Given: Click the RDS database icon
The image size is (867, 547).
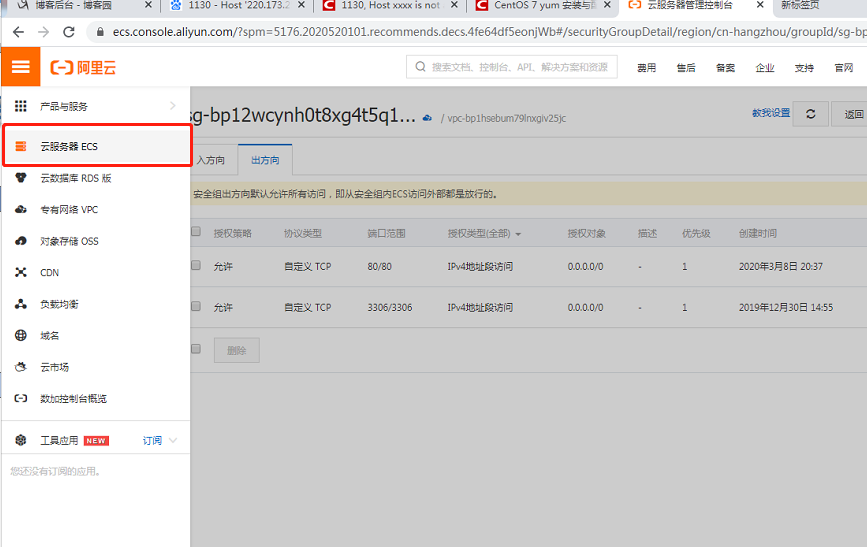Looking at the screenshot, I should pyautogui.click(x=20, y=178).
